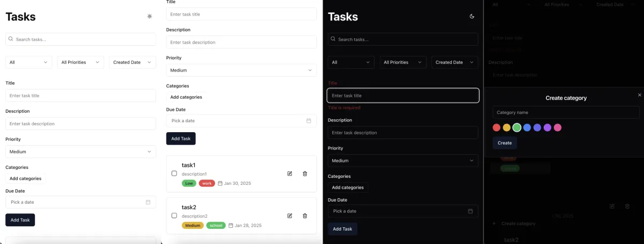Delete task1 using its trash icon

coord(305,174)
